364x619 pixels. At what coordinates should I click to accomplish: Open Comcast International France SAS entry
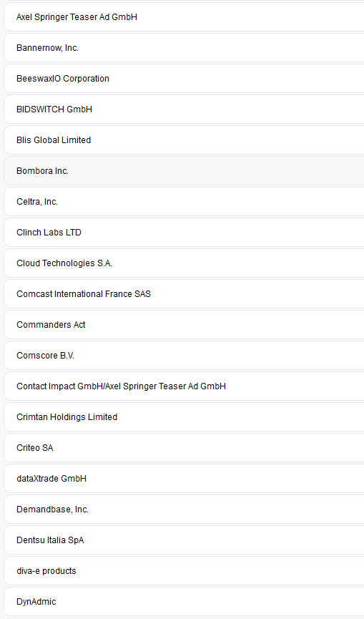(184, 294)
